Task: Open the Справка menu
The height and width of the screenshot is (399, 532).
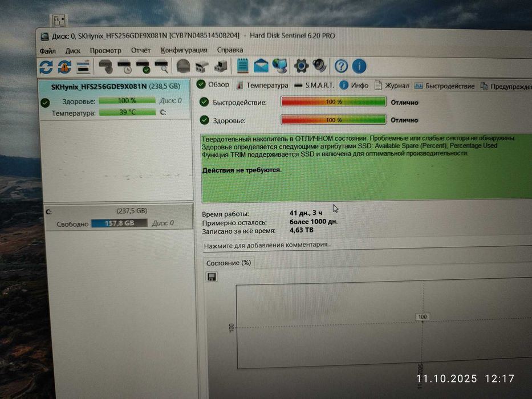Action: tap(230, 50)
